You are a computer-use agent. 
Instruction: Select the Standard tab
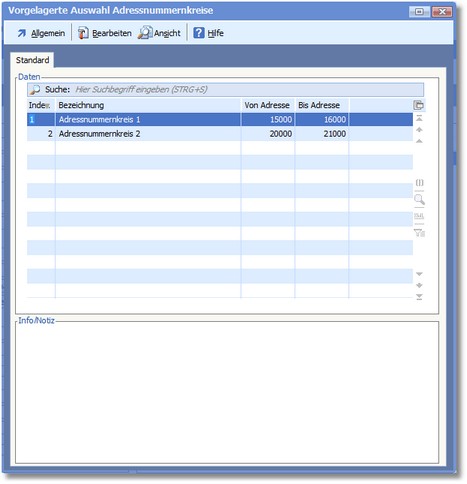click(x=32, y=60)
